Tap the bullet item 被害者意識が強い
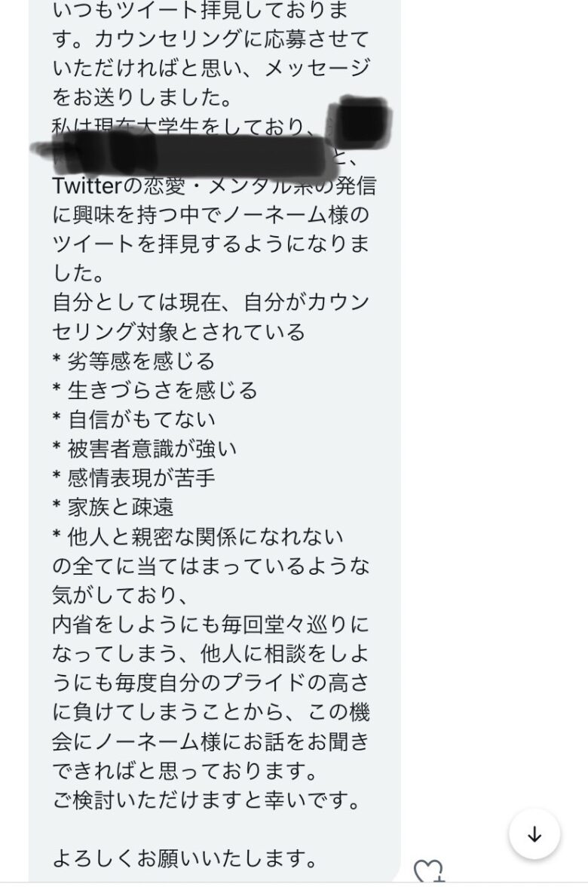Viewport: 588px width, 887px height. pyautogui.click(x=144, y=449)
